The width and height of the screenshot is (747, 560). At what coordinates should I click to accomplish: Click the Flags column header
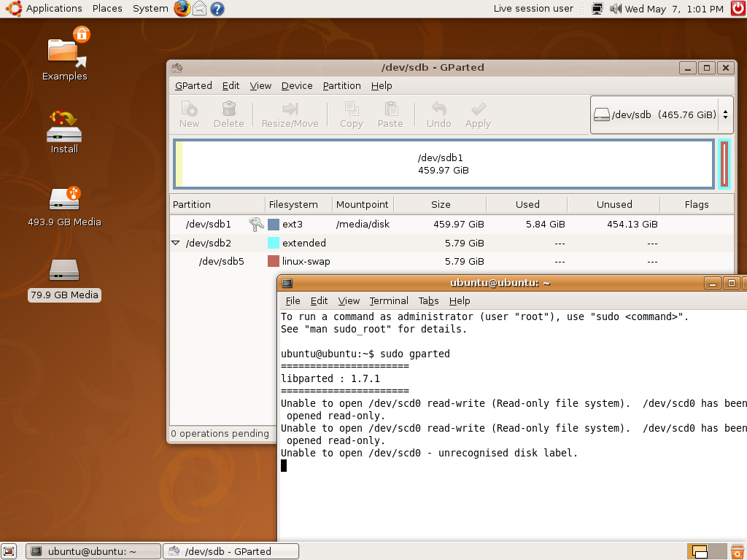(x=697, y=204)
